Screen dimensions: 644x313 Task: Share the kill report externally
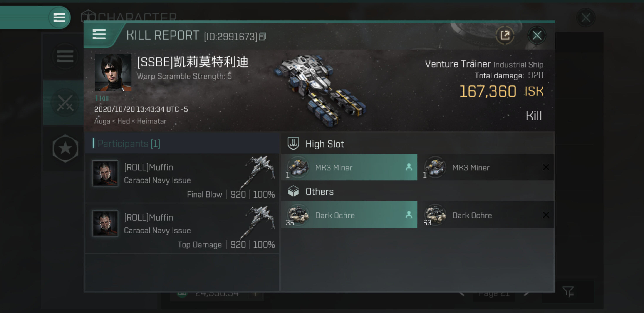click(505, 35)
